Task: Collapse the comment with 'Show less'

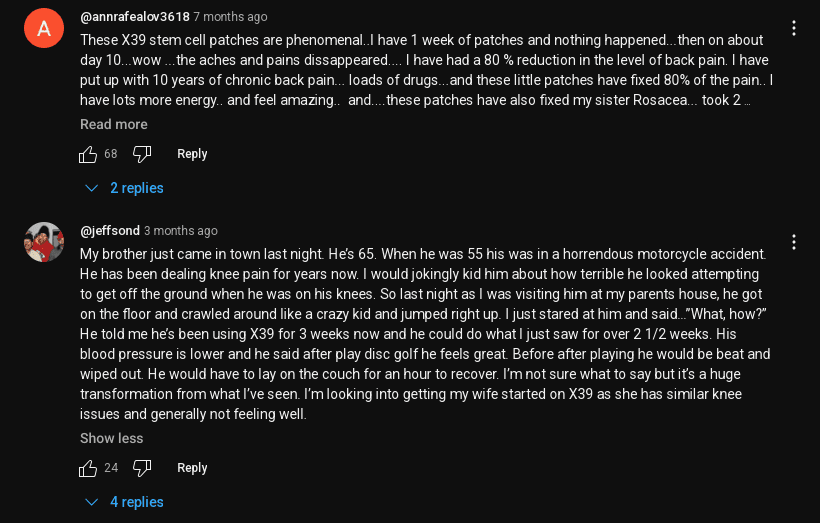Action: pos(111,438)
